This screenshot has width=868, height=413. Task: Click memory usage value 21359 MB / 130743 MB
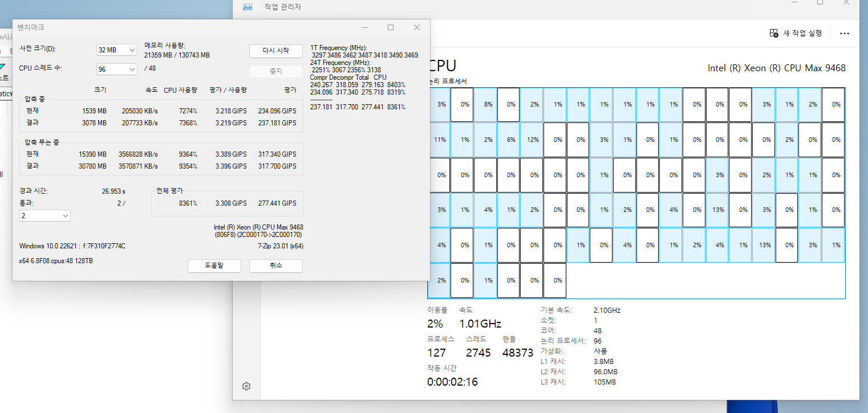pos(177,55)
